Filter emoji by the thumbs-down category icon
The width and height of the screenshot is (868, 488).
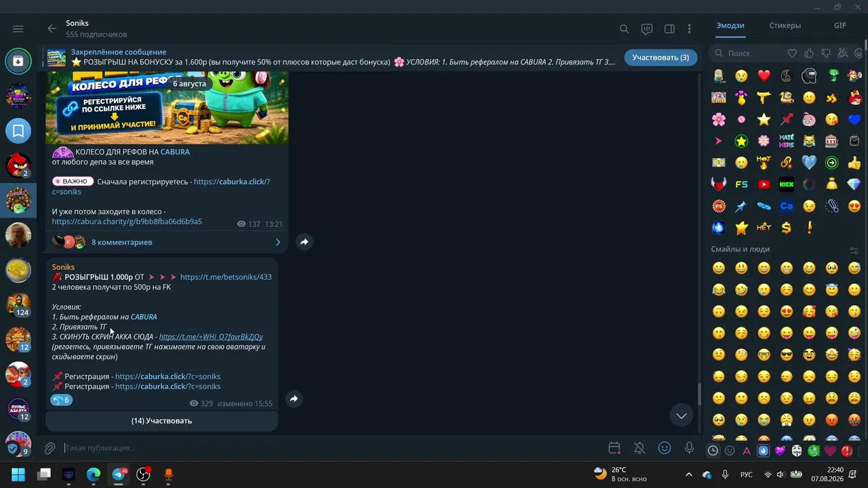click(x=826, y=53)
